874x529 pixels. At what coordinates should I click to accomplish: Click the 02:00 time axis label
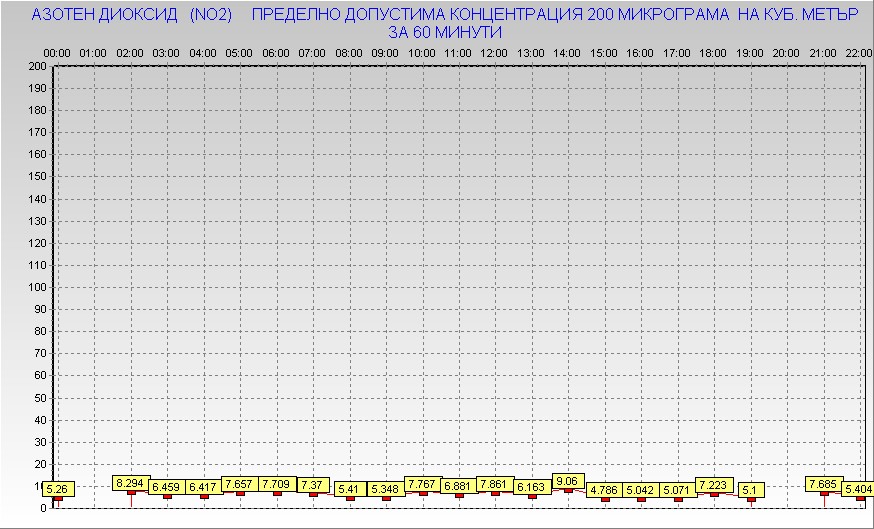click(x=130, y=54)
